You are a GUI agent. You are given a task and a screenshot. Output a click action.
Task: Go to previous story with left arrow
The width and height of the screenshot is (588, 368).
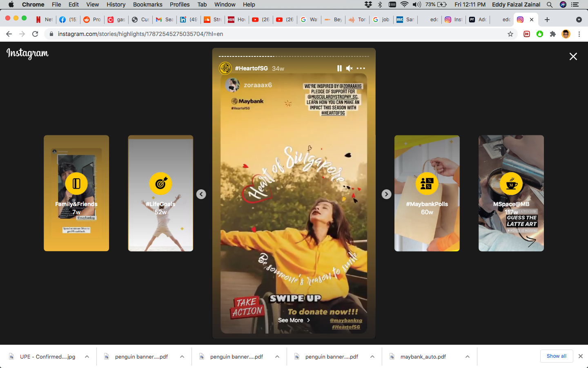click(x=201, y=194)
